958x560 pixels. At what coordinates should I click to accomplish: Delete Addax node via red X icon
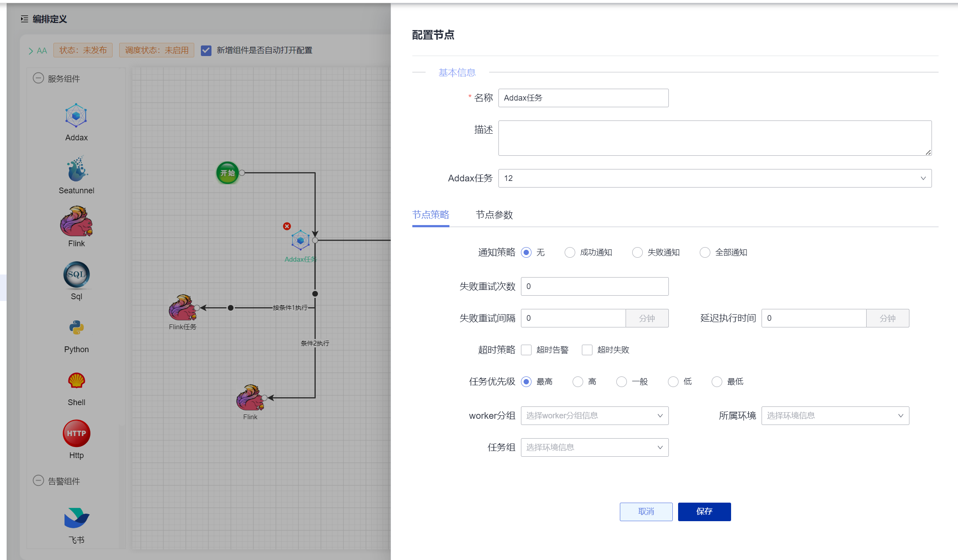[x=287, y=226]
